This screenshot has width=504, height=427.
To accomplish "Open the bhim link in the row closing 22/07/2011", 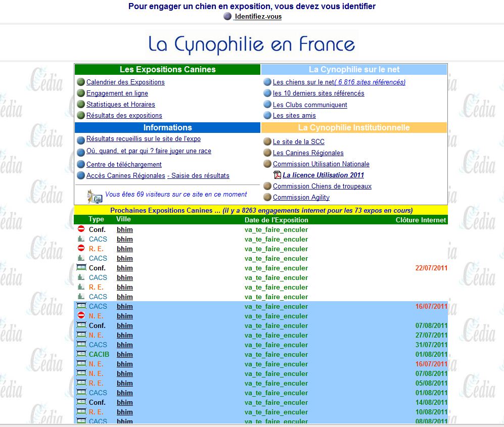I will (125, 268).
